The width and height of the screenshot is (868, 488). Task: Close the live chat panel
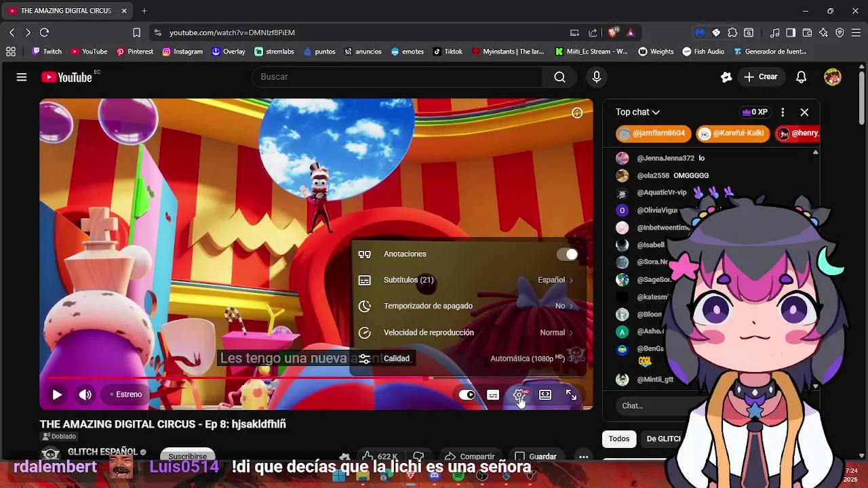[x=804, y=113]
